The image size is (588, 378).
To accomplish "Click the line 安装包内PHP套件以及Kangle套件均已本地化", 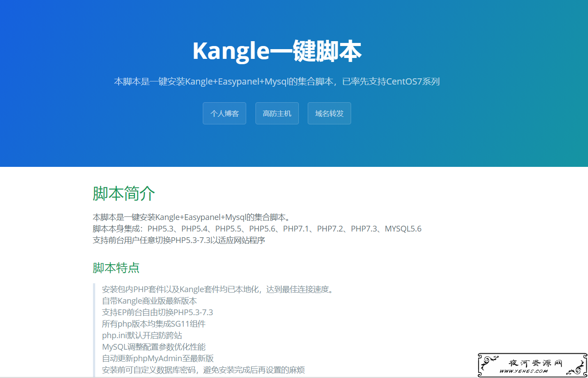I will click(x=217, y=289).
